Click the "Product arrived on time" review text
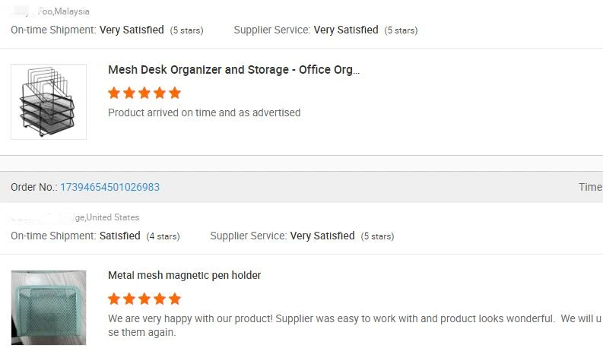The width and height of the screenshot is (603, 364). pos(204,112)
